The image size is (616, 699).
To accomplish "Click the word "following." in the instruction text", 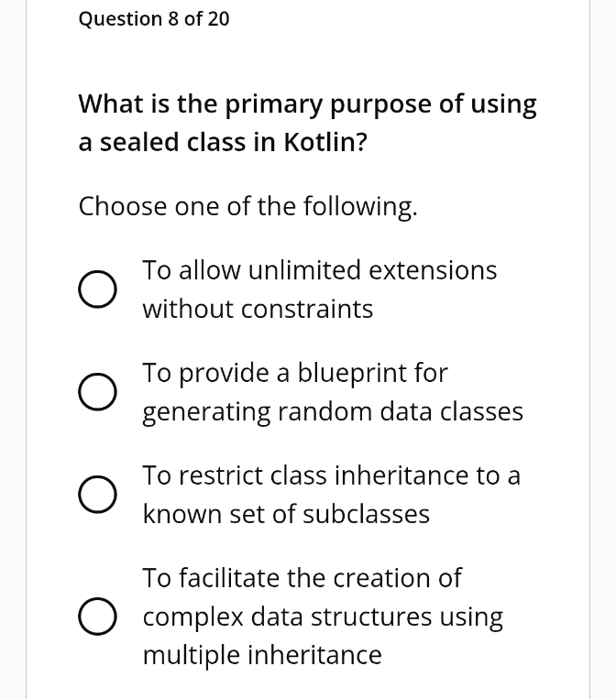I will [360, 207].
